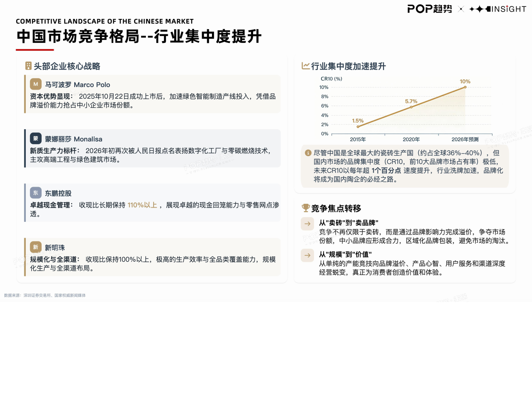Click the CR10 (%) axis title

click(x=331, y=79)
